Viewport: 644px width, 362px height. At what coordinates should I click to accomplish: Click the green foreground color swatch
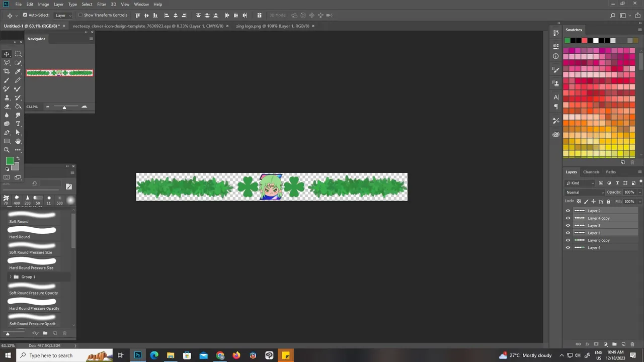[9, 161]
